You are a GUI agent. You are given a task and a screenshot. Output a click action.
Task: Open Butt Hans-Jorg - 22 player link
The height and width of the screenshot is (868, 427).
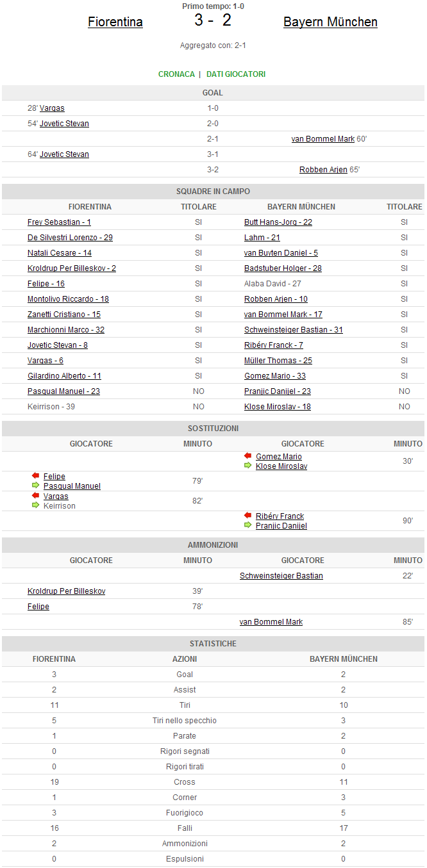tap(278, 222)
